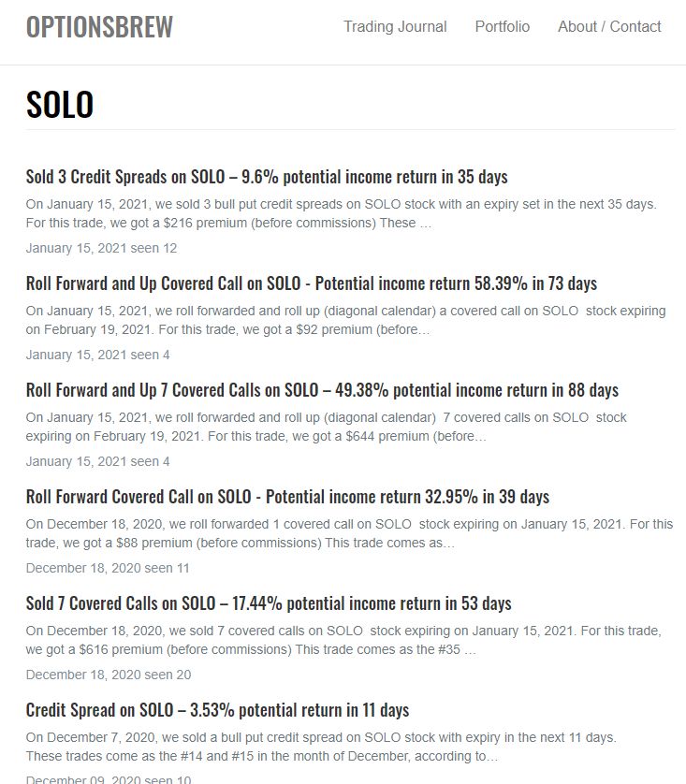Open 'Roll Forward Covered Call' 32.95% post
This screenshot has height=784, width=686.
coord(287,497)
